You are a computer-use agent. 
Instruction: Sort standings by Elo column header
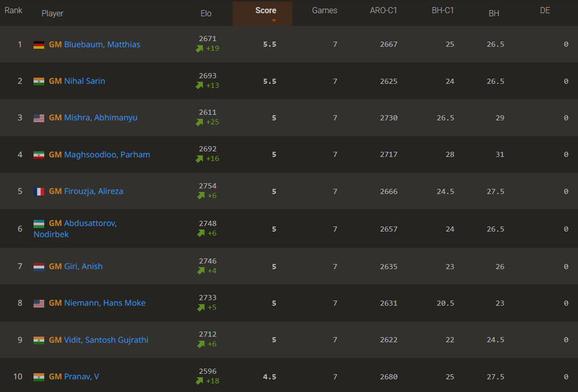206,13
